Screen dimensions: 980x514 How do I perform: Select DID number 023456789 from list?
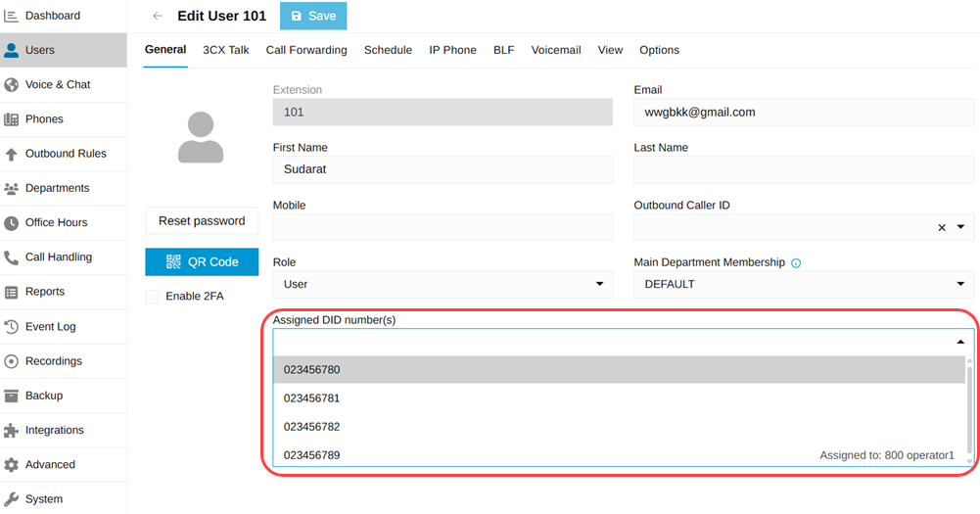pyautogui.click(x=619, y=454)
